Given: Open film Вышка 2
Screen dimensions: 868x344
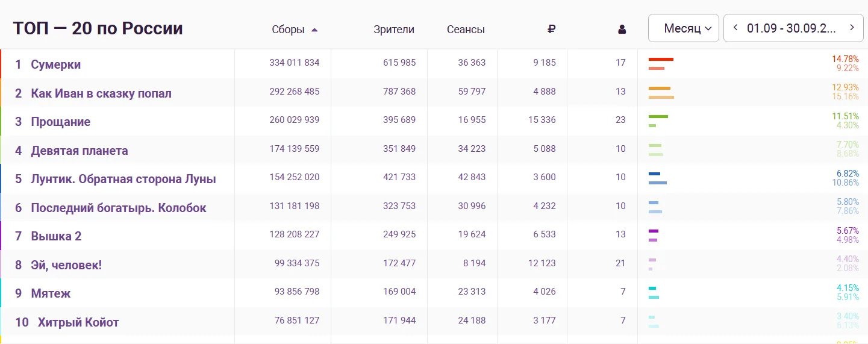Looking at the screenshot, I should [x=56, y=236].
